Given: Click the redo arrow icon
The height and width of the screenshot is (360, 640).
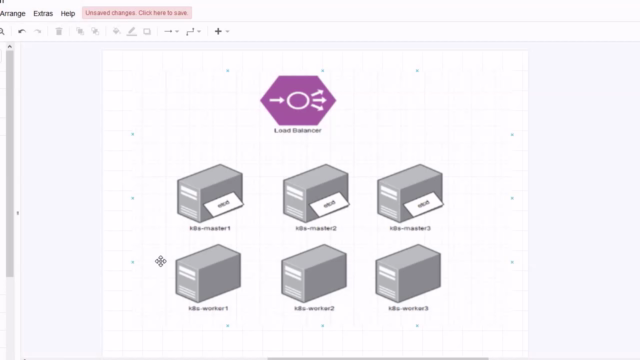Looking at the screenshot, I should 38,31.
